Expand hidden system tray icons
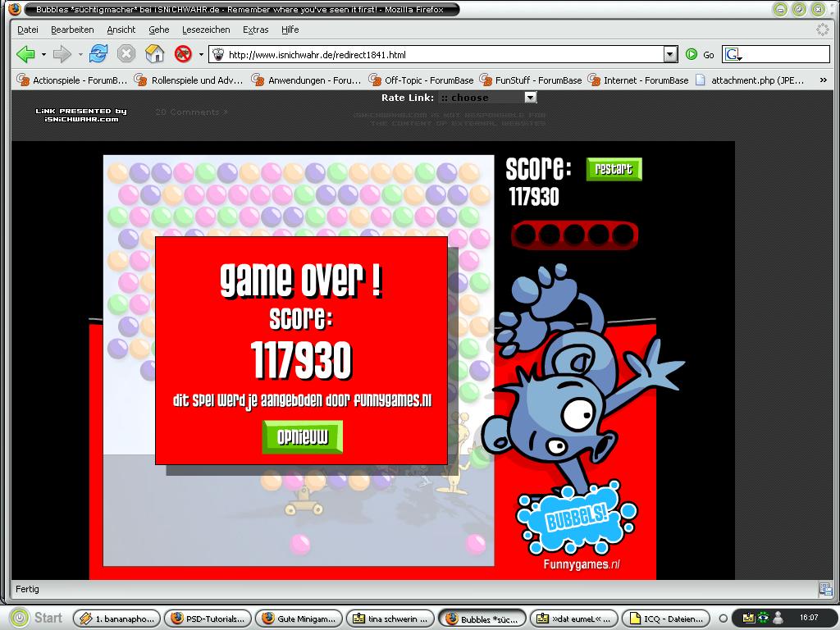 pyautogui.click(x=723, y=619)
